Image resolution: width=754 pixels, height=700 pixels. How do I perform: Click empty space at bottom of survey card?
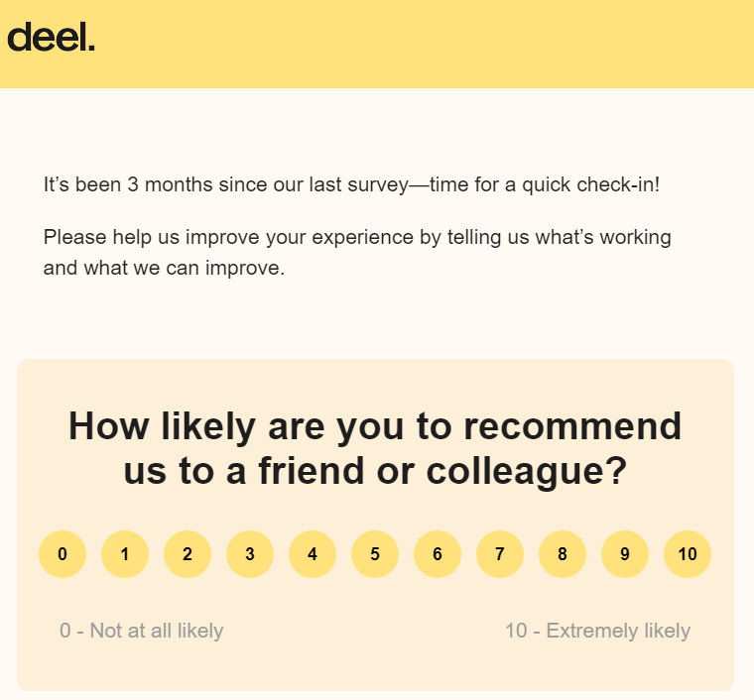tap(375, 668)
